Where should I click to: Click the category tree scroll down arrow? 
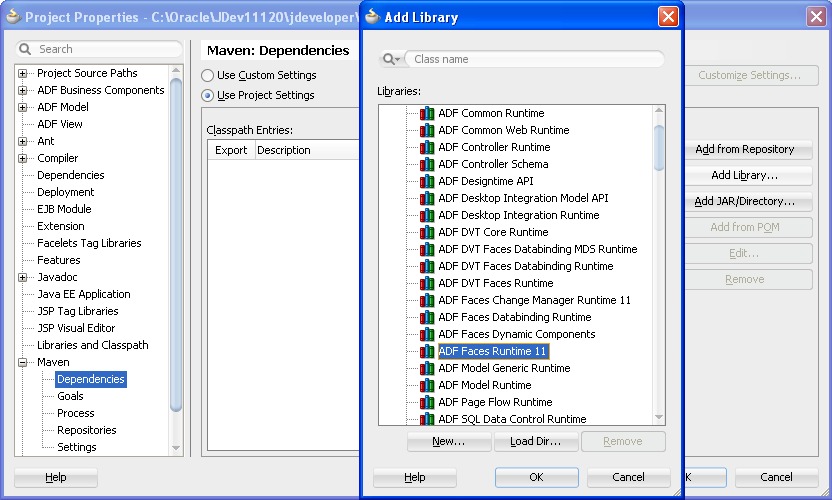tap(176, 448)
